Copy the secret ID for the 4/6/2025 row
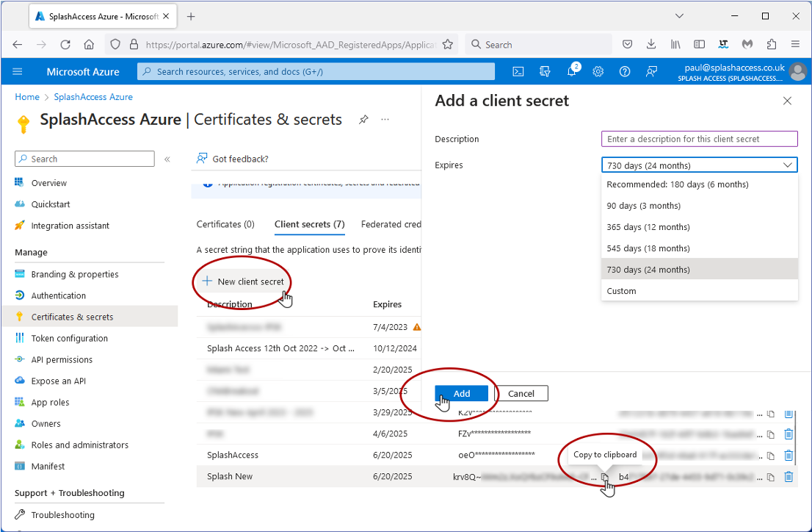This screenshot has height=532, width=812. click(771, 434)
